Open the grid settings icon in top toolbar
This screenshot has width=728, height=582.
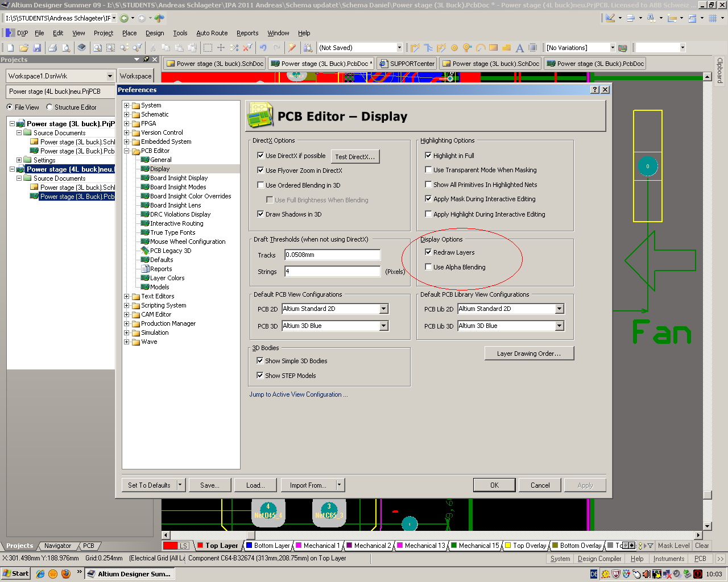(x=713, y=18)
